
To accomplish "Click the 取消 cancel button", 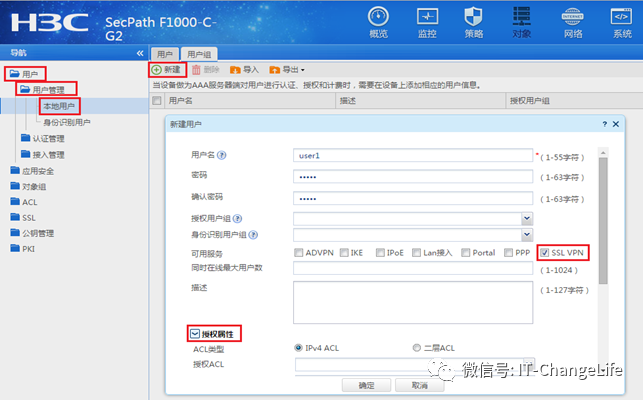I will (419, 385).
